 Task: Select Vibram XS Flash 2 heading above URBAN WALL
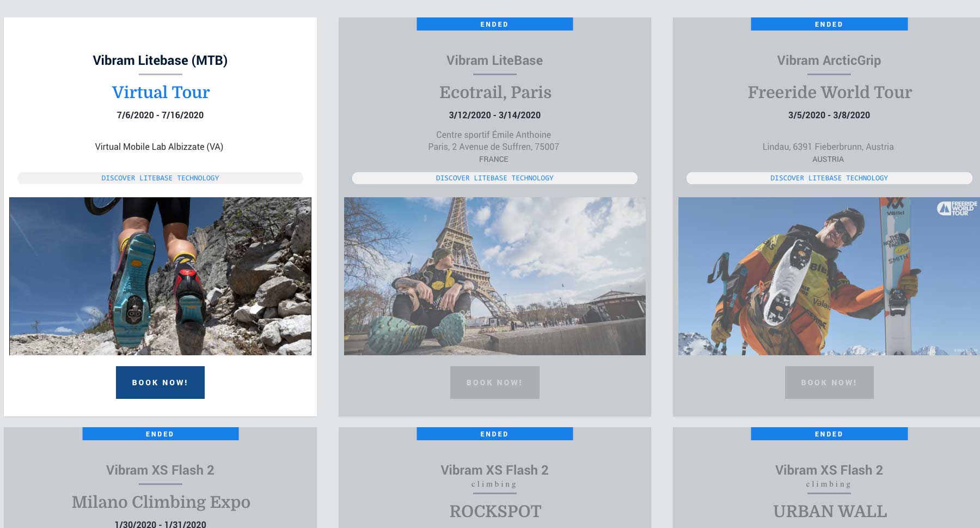pos(829,470)
